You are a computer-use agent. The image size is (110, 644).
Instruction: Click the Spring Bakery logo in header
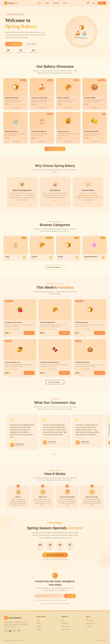click(x=11, y=3)
